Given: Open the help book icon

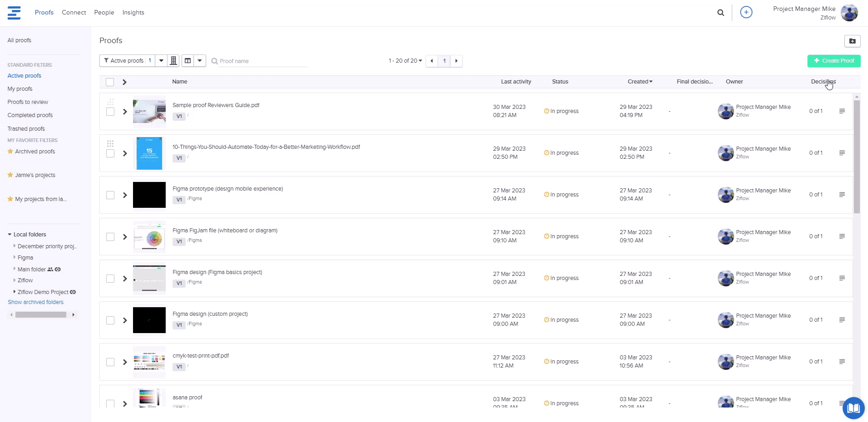Looking at the screenshot, I should coord(853,408).
